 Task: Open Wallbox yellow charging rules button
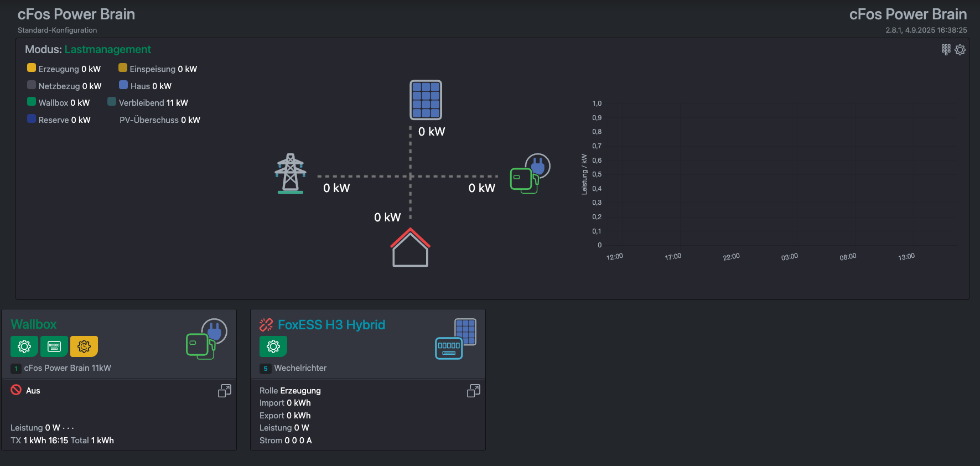click(x=84, y=346)
